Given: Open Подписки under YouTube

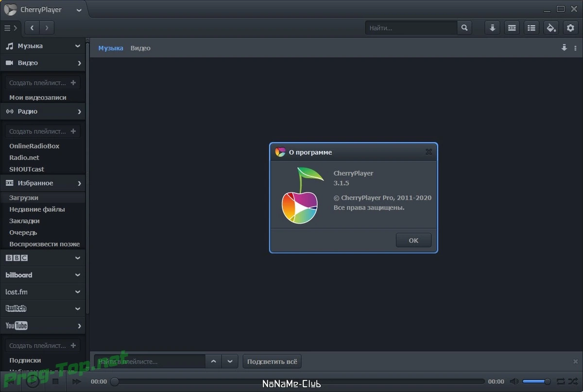Looking at the screenshot, I should [x=25, y=360].
